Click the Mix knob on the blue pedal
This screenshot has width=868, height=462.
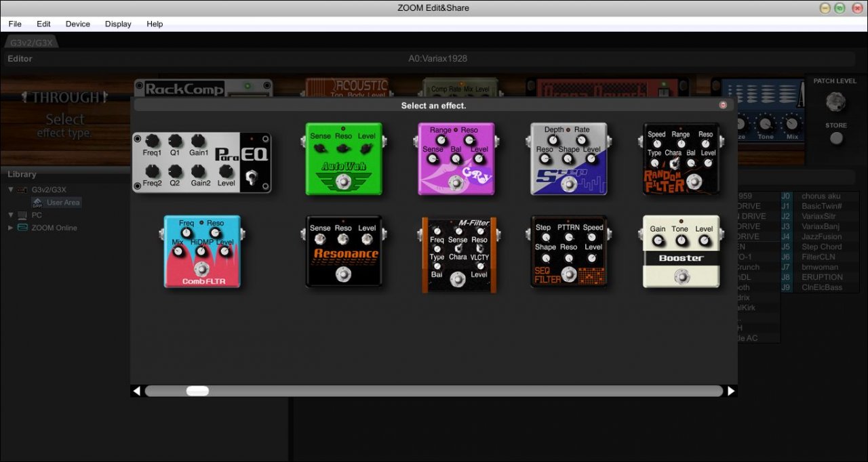(x=791, y=124)
